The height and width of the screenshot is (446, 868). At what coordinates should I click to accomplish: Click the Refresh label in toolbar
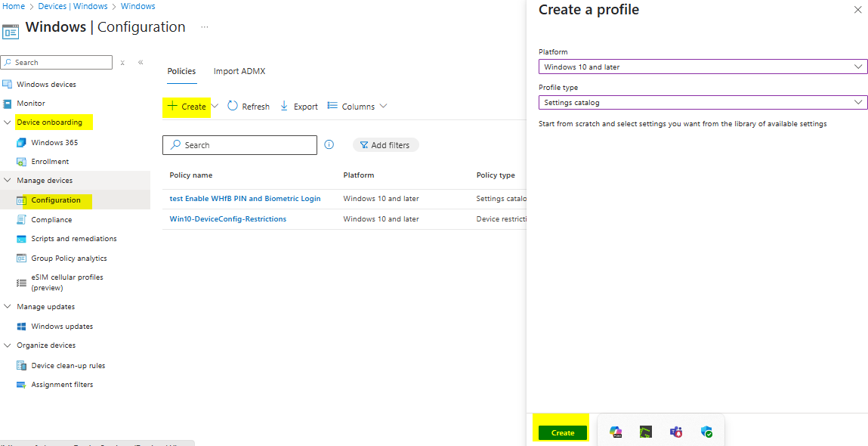tap(256, 107)
